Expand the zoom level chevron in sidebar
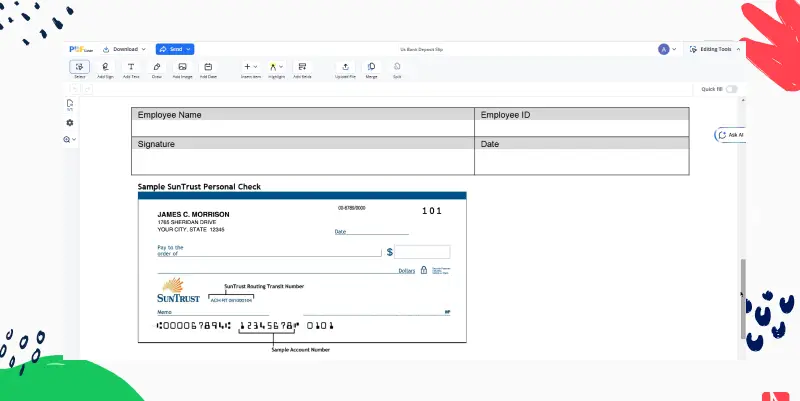The width and height of the screenshot is (800, 401). point(74,139)
